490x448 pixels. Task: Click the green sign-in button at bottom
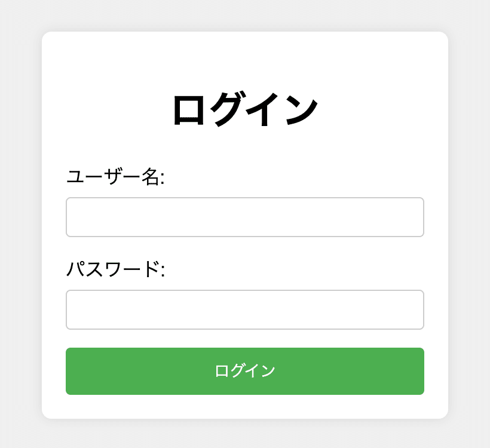coord(244,371)
